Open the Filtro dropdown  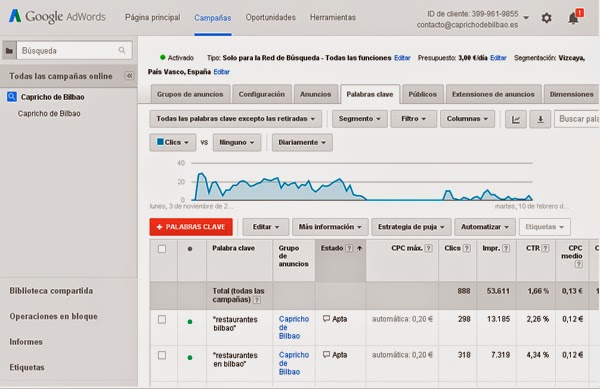(413, 119)
